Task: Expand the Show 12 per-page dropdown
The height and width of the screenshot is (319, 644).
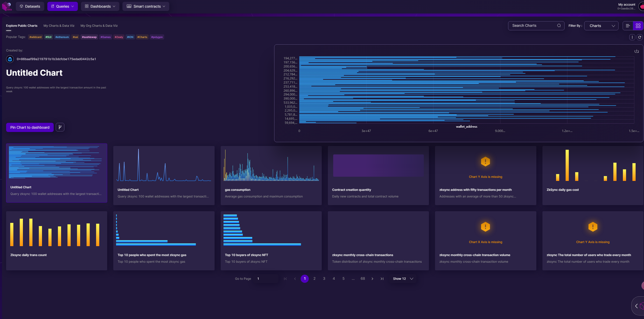Action: tap(403, 279)
